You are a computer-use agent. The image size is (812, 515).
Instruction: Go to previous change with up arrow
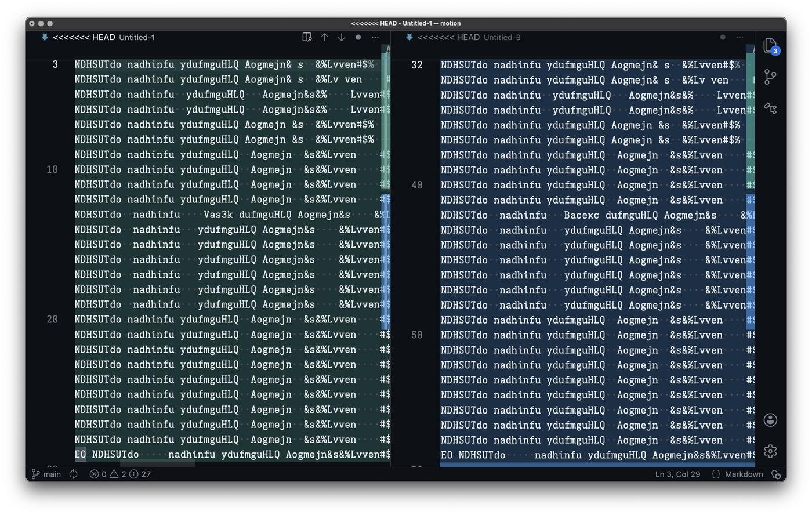(x=324, y=37)
